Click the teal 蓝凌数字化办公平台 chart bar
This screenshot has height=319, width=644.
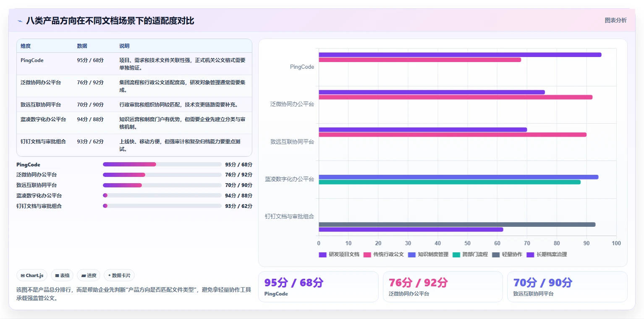tap(450, 182)
